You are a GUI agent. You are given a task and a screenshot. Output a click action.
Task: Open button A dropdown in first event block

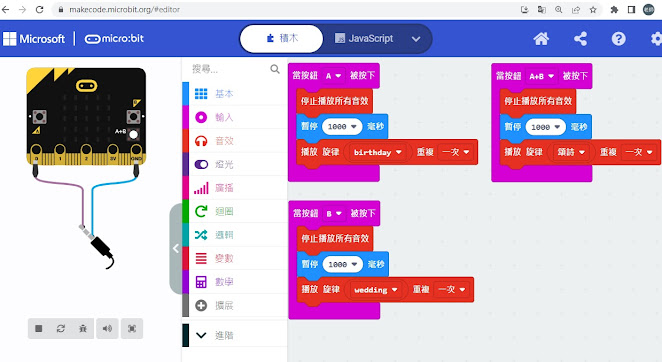pos(333,76)
